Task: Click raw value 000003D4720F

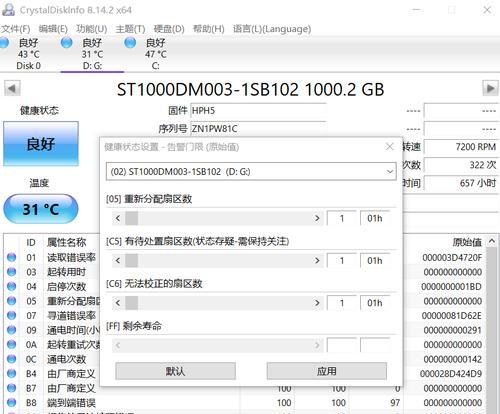Action: coord(452,257)
